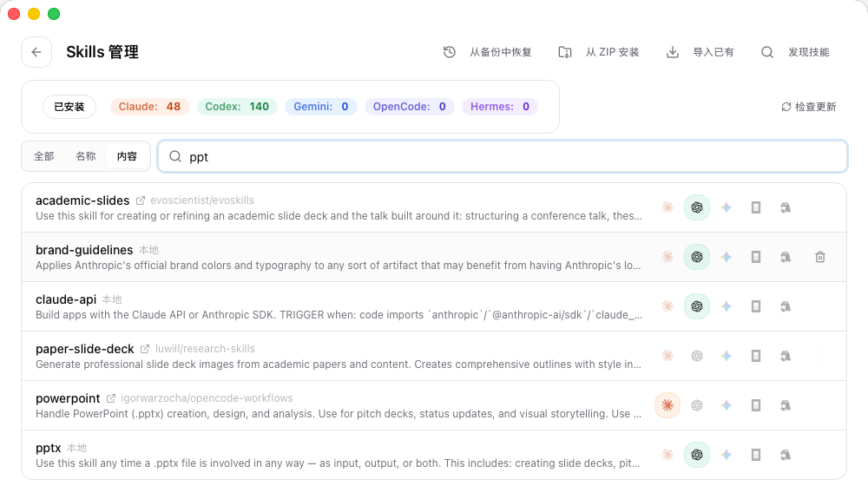
Task: Filter by Hermes: 0 badge
Action: click(500, 106)
